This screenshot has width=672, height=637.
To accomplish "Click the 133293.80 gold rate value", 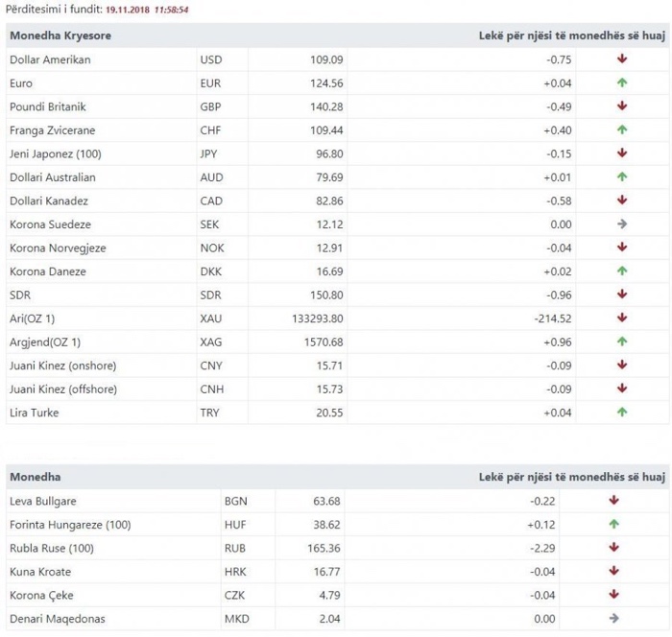I will click(x=318, y=318).
